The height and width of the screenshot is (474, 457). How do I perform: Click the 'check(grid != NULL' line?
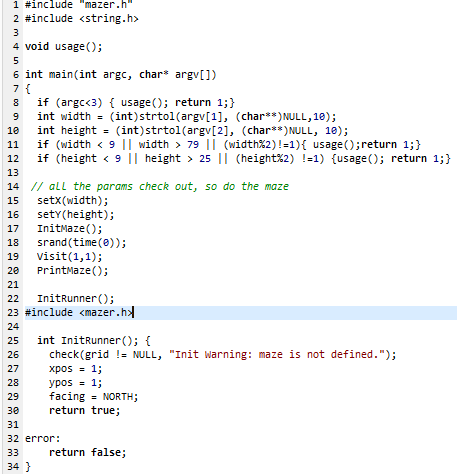(223, 355)
